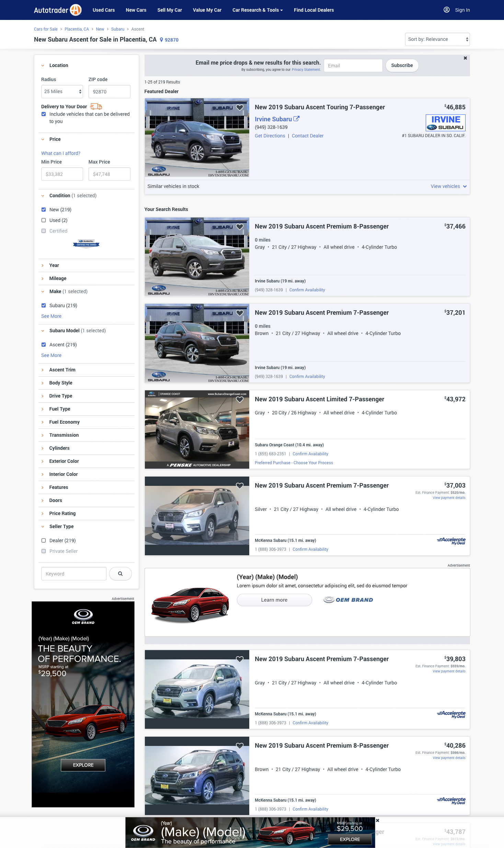Image resolution: width=504 pixels, height=848 pixels.
Task: Uncheck the New (219) condition checkbox
Action: [44, 210]
